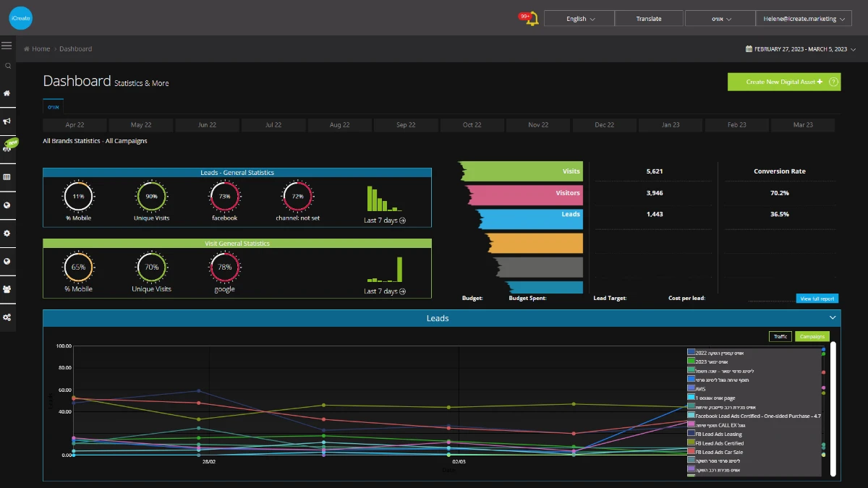Open the English language dropdown
The image size is (868, 488).
(579, 19)
